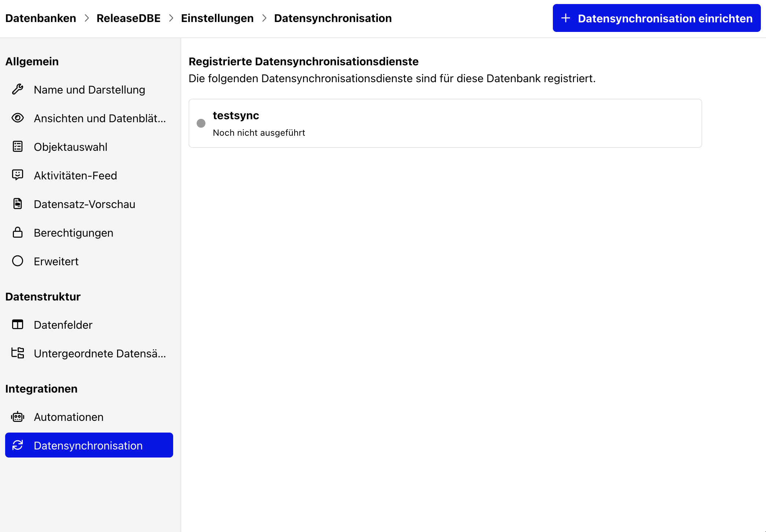Go to ReleaseDBE breadcrumb link

point(128,18)
